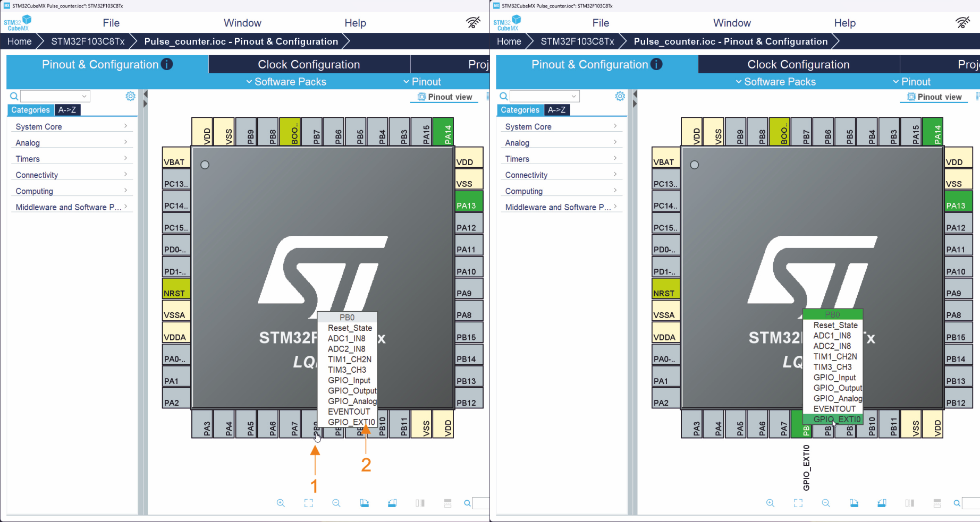Click category search magnifier in left window
980x522 pixels.
[14, 96]
